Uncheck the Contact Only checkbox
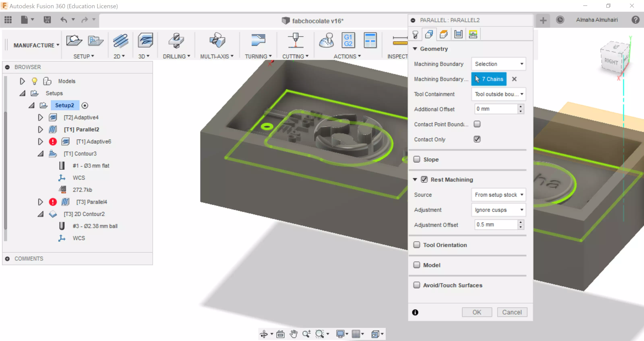The image size is (644, 341). pos(477,139)
